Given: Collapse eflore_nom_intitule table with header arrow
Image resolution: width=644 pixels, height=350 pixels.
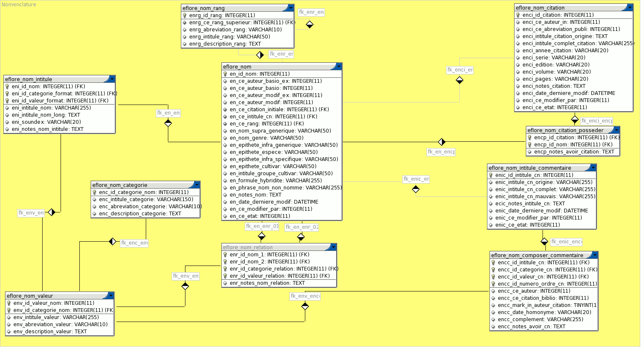Looking at the screenshot, I should click(x=112, y=79).
